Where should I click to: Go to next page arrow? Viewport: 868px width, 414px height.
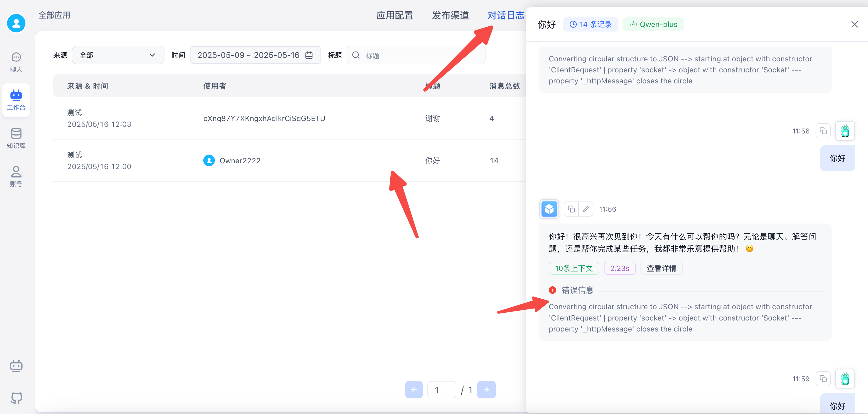tap(486, 390)
